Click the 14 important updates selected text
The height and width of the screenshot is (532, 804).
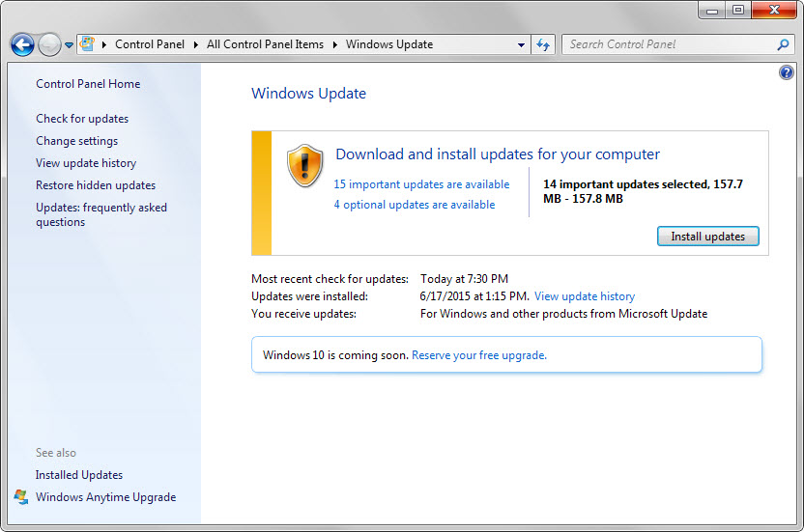coord(643,191)
